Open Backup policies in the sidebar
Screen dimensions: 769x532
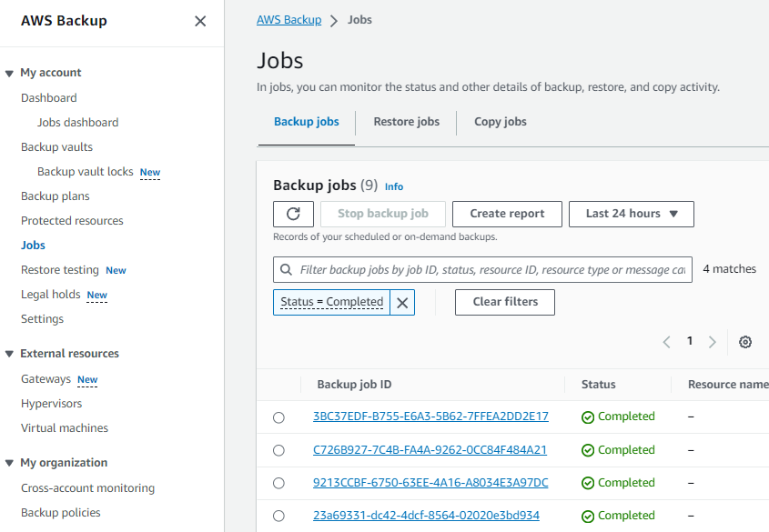(x=61, y=513)
